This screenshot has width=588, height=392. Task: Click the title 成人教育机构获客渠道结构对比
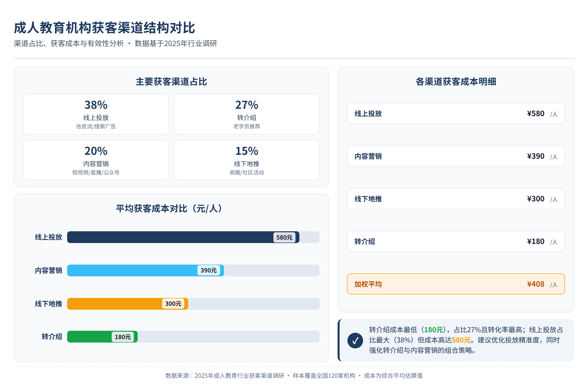(x=104, y=27)
